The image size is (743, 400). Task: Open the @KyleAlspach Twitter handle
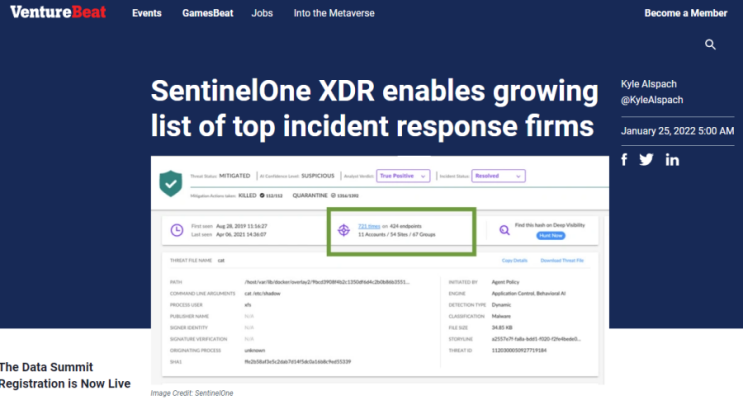652,100
